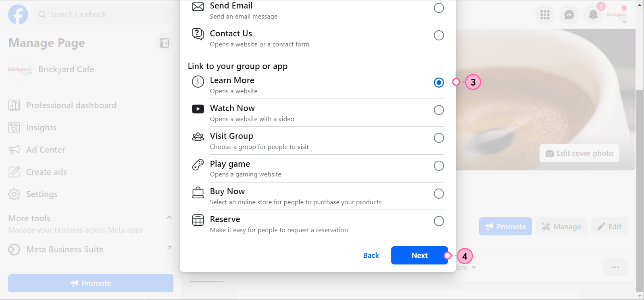644x300 pixels.
Task: Choose the Reserve radio option
Action: click(439, 221)
